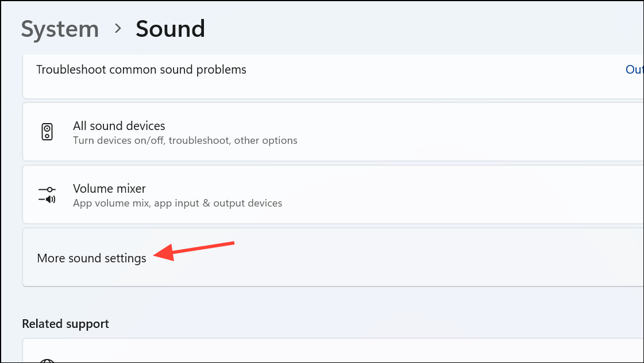Click the chevron between System and Sound
Screen dimensions: 644x363
[x=118, y=28]
